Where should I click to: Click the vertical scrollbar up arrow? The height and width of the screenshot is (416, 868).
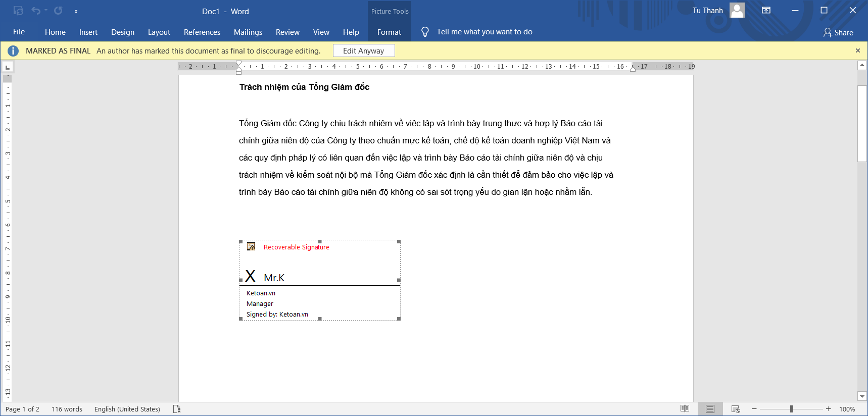pyautogui.click(x=862, y=65)
